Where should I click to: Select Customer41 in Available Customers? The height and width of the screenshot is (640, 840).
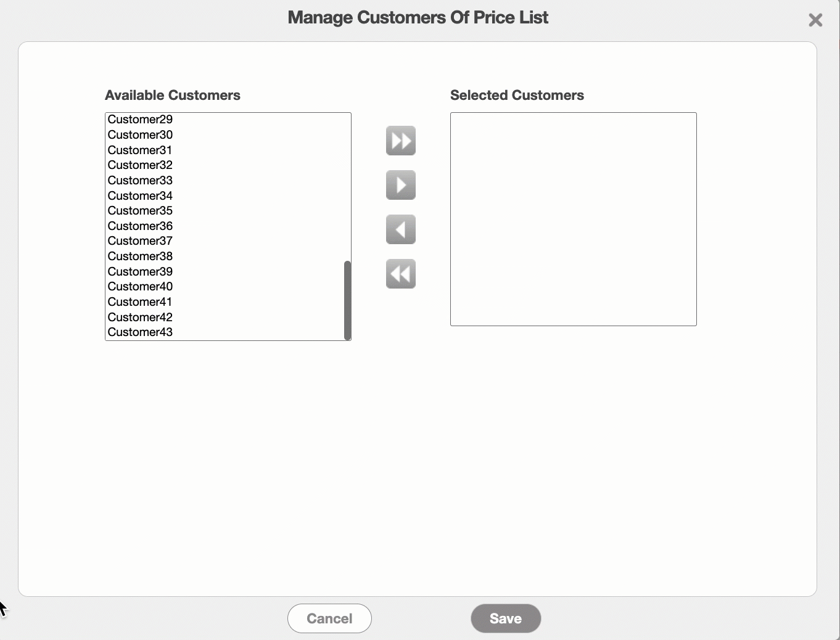[140, 302]
